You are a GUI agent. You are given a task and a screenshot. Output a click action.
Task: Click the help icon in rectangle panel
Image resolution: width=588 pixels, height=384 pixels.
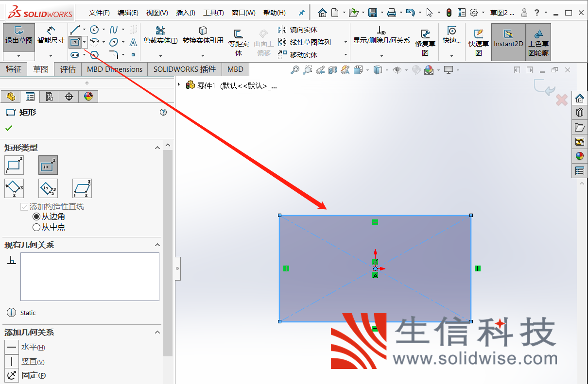click(163, 112)
